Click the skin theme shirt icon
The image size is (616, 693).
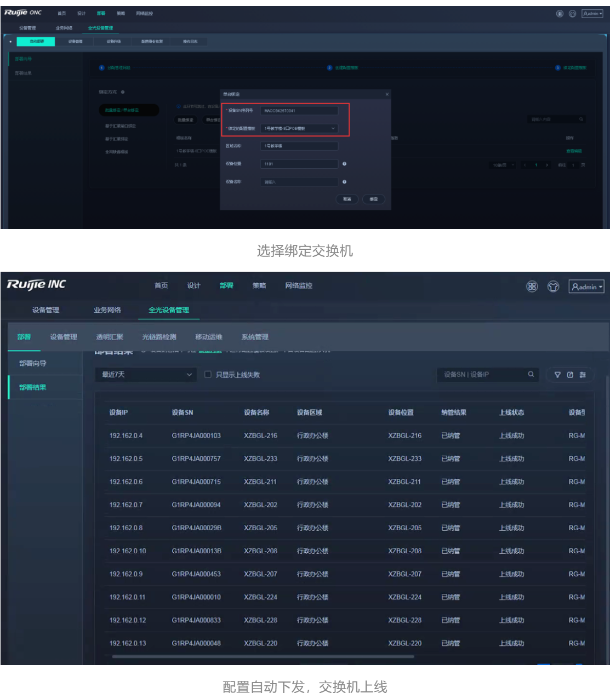coord(553,287)
